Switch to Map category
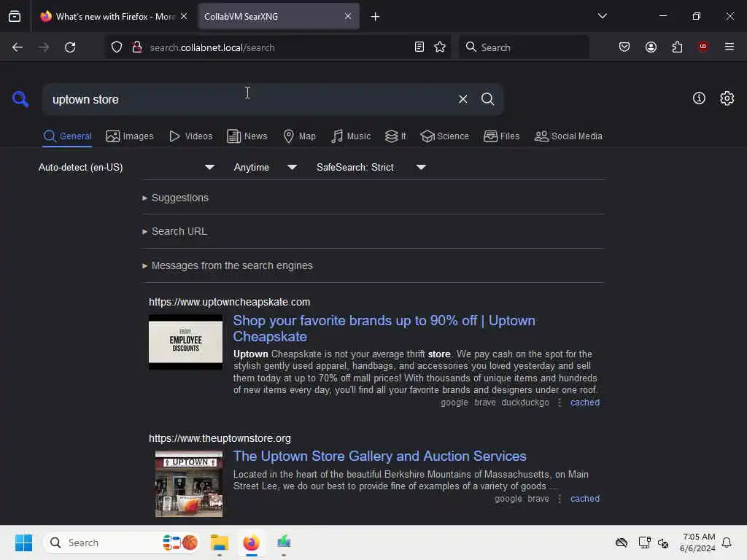 click(x=299, y=136)
